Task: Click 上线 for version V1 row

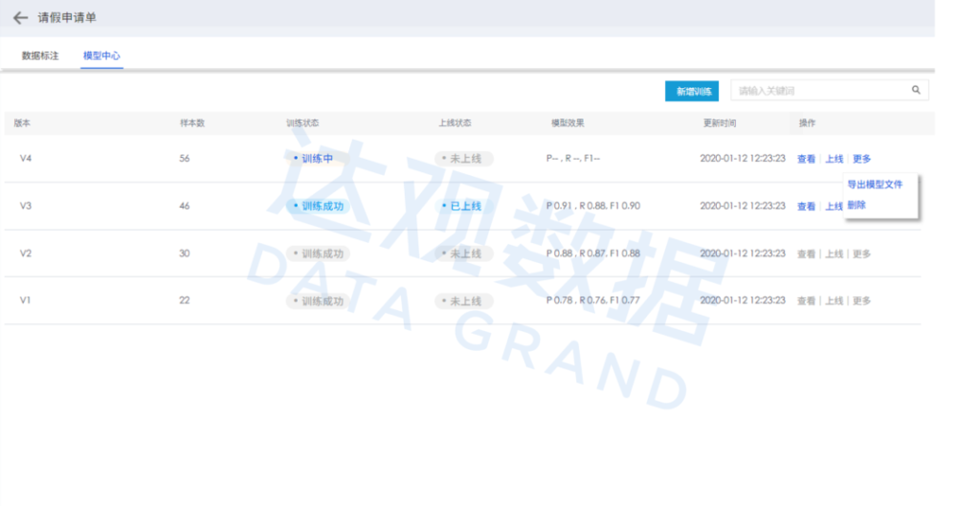Action: coord(834,301)
